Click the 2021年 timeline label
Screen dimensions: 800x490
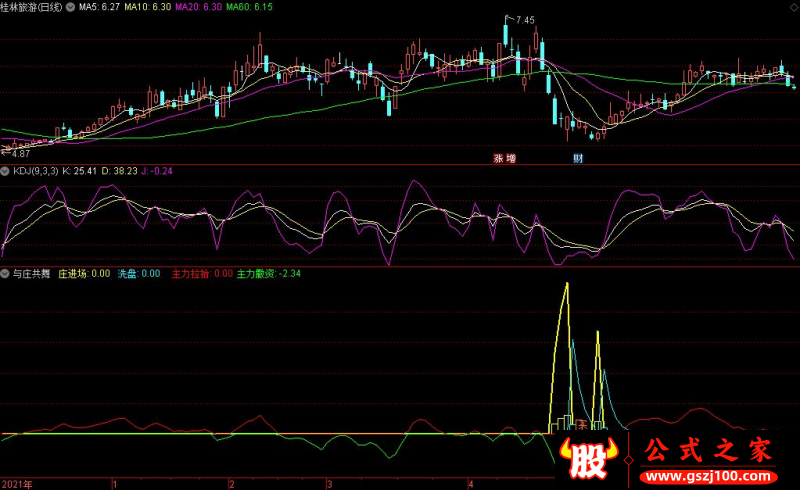click(17, 484)
